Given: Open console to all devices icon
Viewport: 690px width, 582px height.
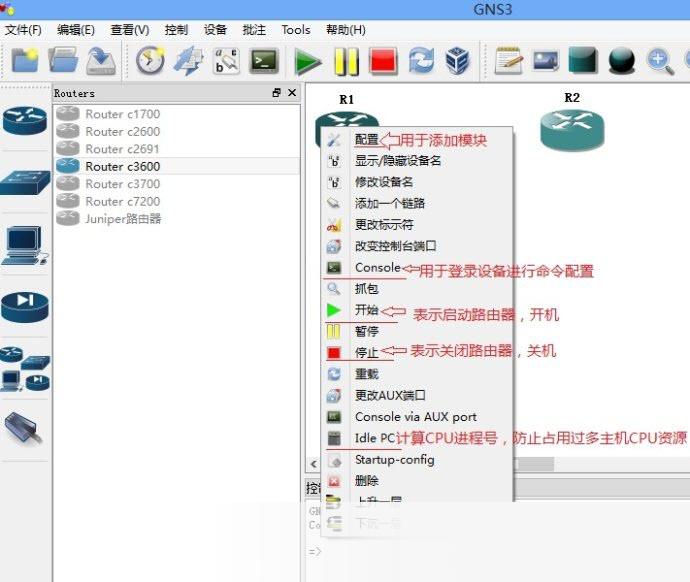Looking at the screenshot, I should pos(264,61).
